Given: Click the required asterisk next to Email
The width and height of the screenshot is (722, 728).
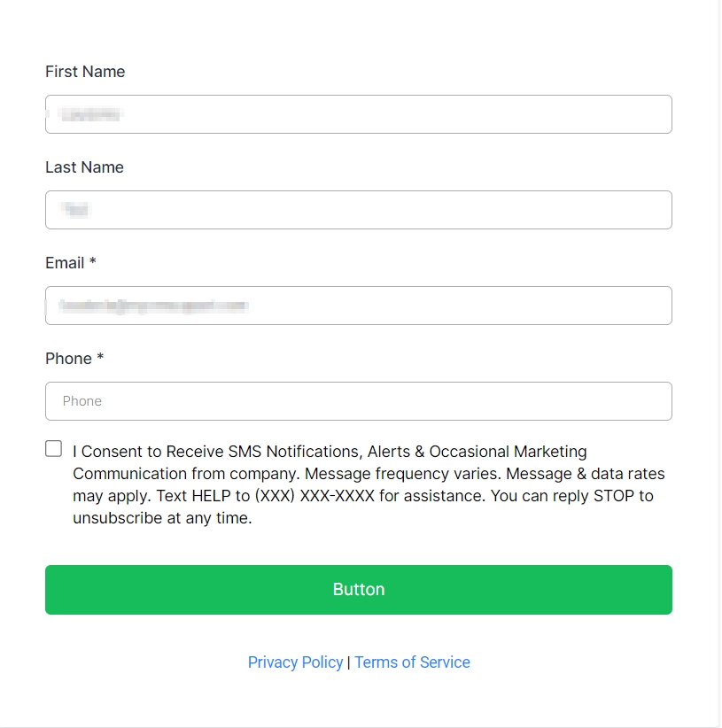Looking at the screenshot, I should click(x=93, y=263).
